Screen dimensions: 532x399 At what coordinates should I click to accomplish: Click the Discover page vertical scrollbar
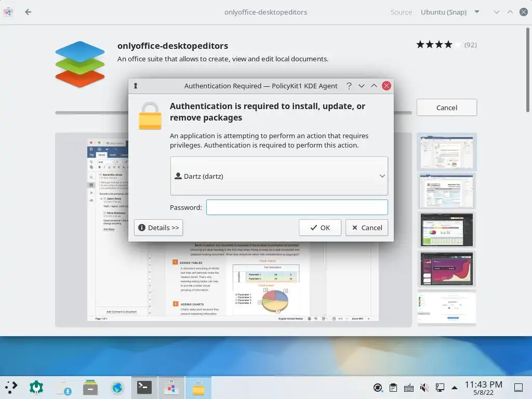[x=528, y=70]
